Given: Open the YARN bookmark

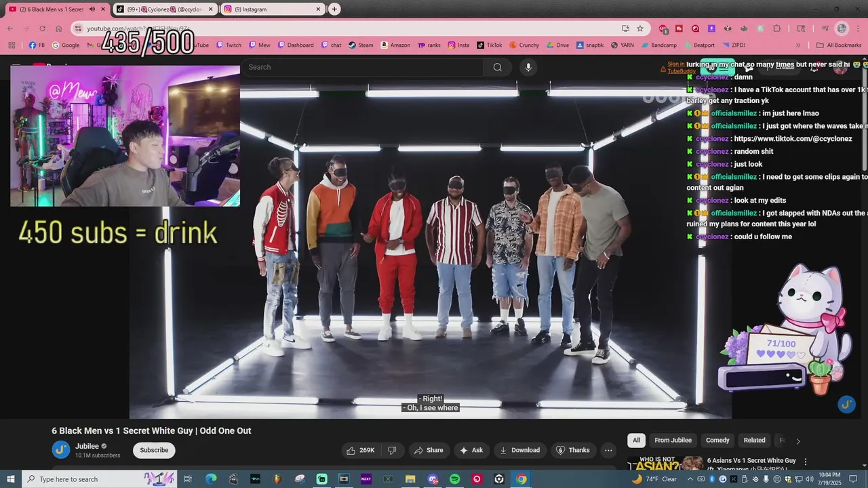Looking at the screenshot, I should [x=624, y=45].
